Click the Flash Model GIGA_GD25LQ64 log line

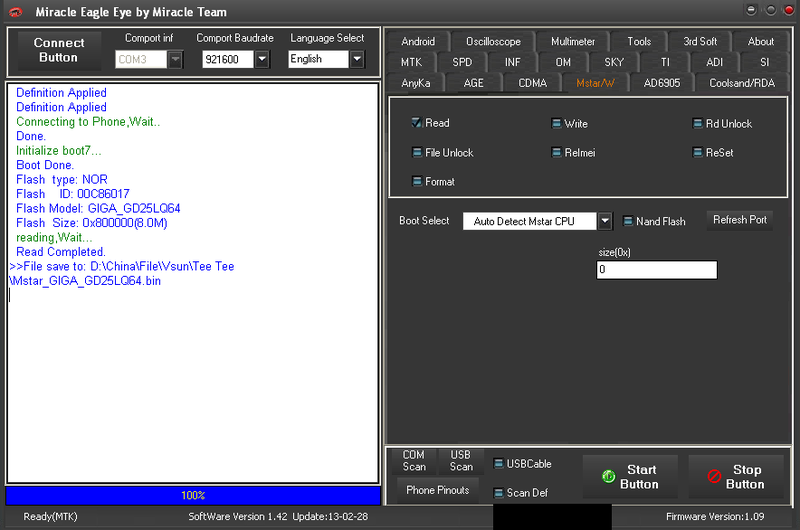[x=98, y=209]
